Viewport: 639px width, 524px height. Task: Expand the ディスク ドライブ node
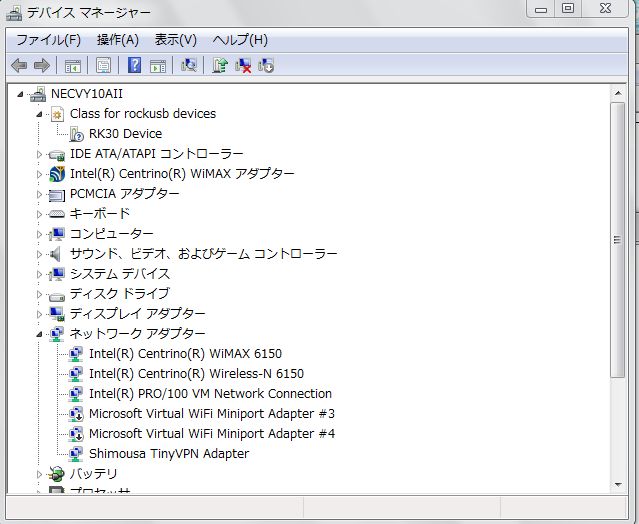click(x=39, y=294)
